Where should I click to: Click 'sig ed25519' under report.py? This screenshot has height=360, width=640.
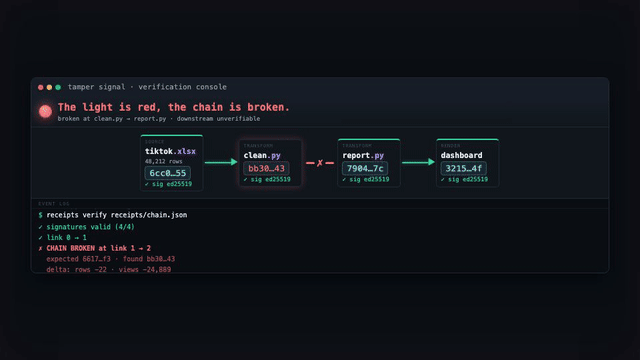369,180
